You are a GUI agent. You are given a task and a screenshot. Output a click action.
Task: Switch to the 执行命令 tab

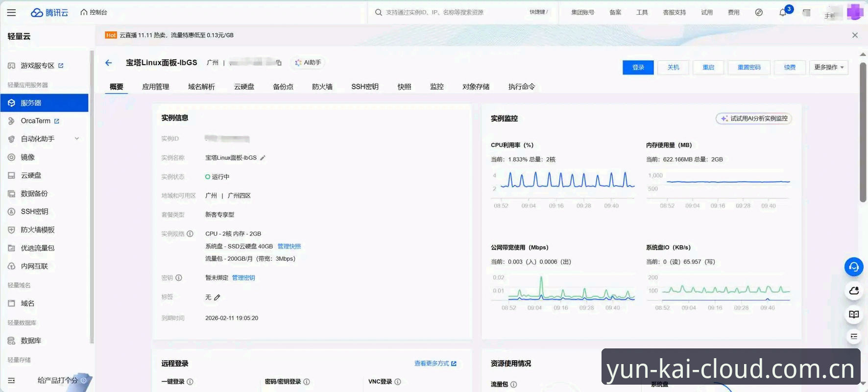[522, 87]
